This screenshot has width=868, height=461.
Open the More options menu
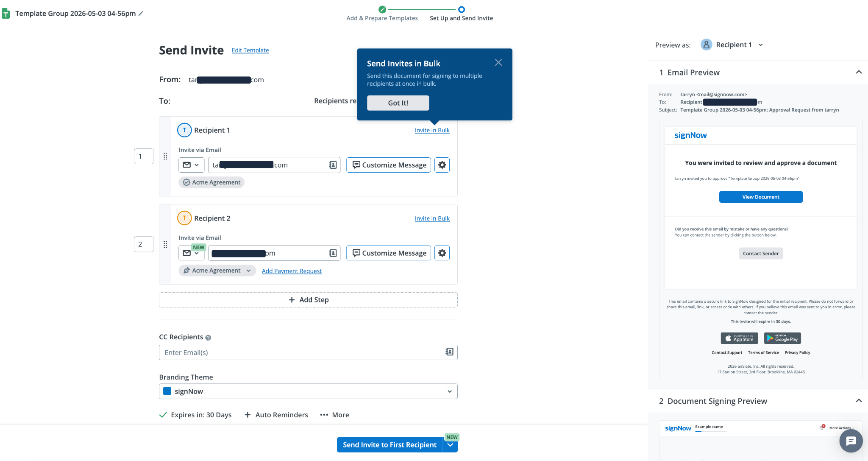pyautogui.click(x=334, y=415)
